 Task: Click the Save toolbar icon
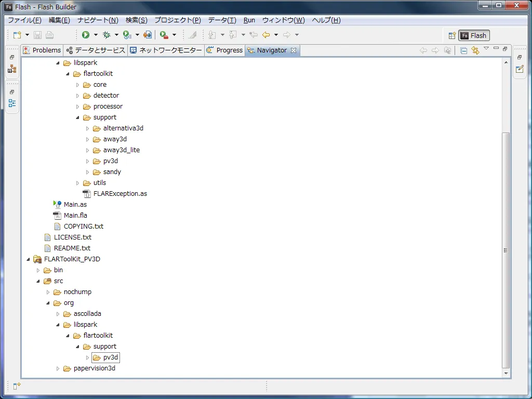(x=37, y=35)
